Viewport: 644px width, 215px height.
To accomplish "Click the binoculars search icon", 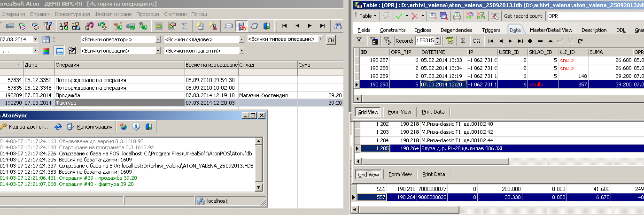I will tap(337, 26).
